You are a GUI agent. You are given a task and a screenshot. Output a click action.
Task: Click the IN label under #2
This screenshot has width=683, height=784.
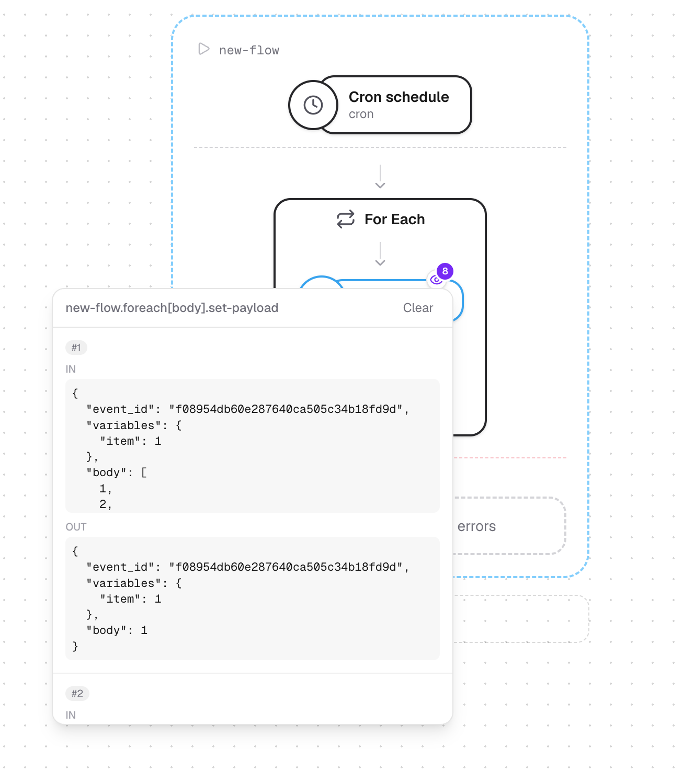tap(71, 715)
